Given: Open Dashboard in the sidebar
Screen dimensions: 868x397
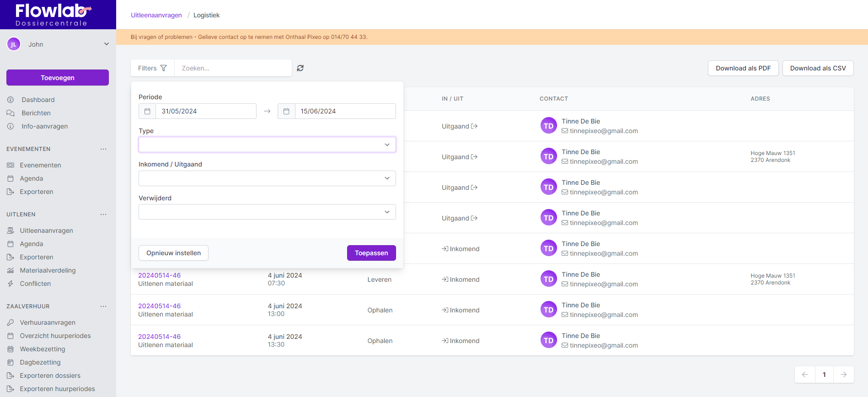Looking at the screenshot, I should point(38,100).
